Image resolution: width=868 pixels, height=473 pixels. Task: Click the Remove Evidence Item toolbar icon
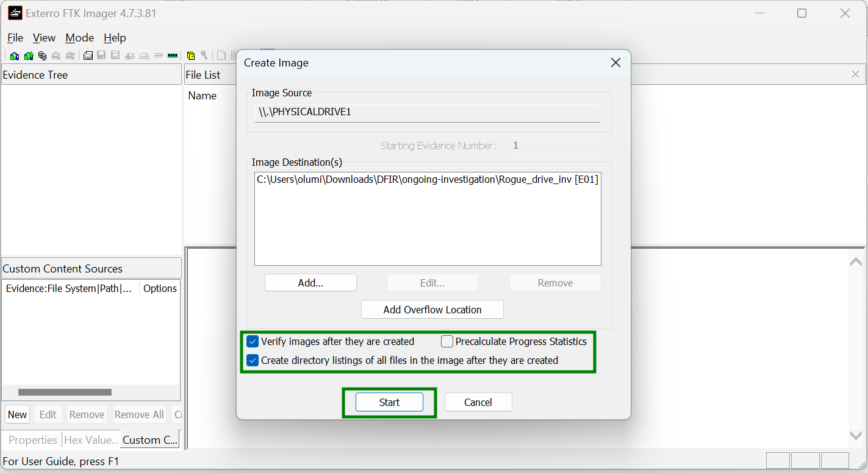(x=56, y=56)
